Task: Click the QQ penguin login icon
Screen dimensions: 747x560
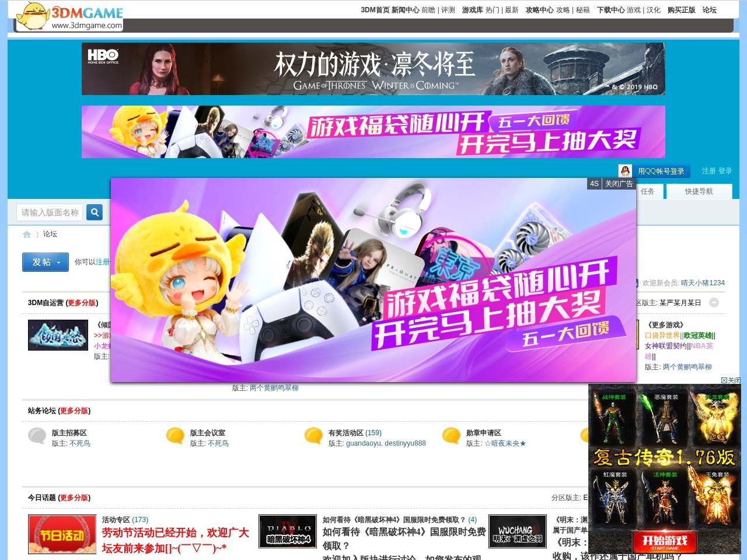Action: click(x=626, y=171)
